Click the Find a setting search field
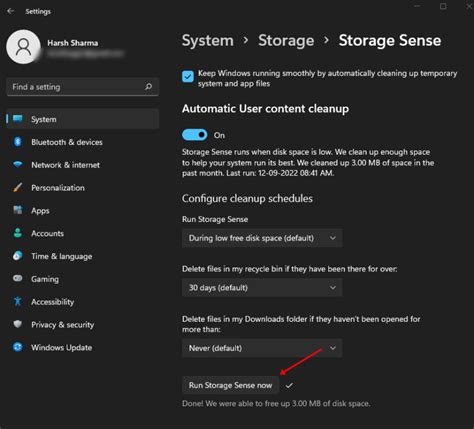Image resolution: width=474 pixels, height=429 pixels. point(83,87)
